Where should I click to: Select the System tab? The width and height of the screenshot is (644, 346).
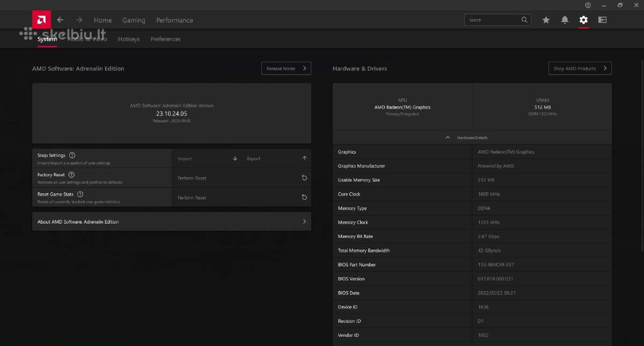click(47, 39)
